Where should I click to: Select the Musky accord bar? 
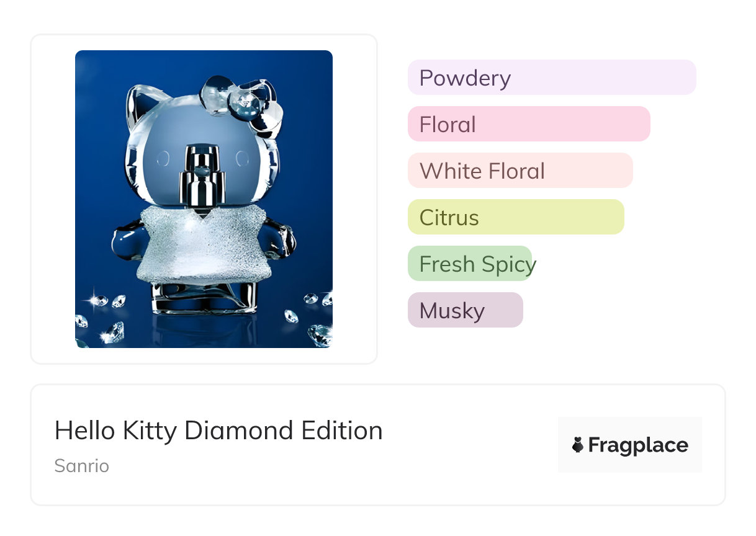[465, 310]
